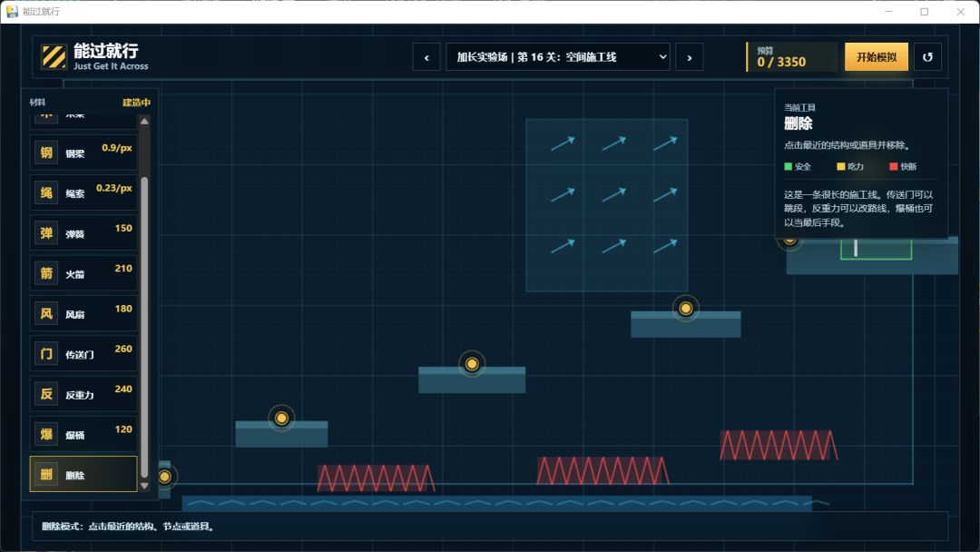Click the 删除 current tool heading

click(799, 123)
